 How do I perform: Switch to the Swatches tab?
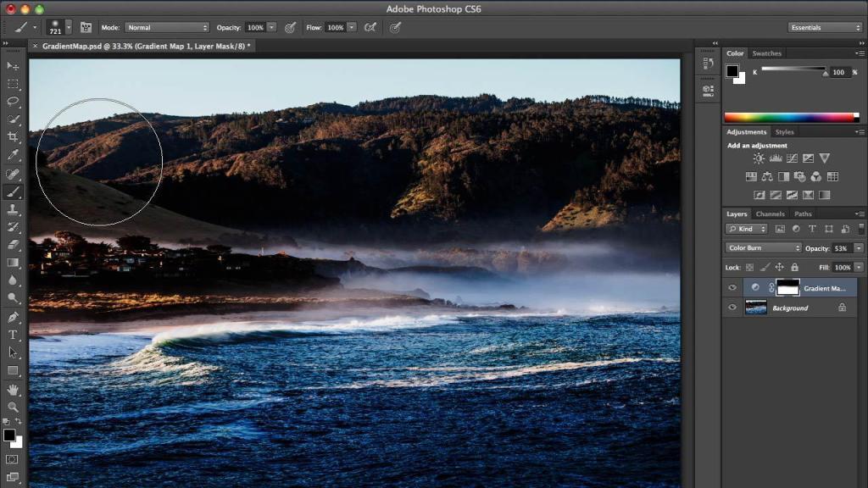767,53
